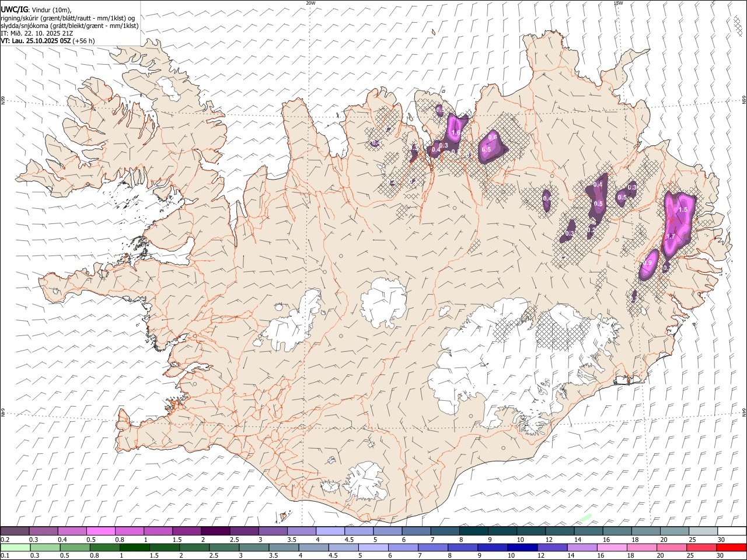The image size is (747, 560).
Task: Click the '1.7' snowfall value on the map
Action: click(x=671, y=236)
